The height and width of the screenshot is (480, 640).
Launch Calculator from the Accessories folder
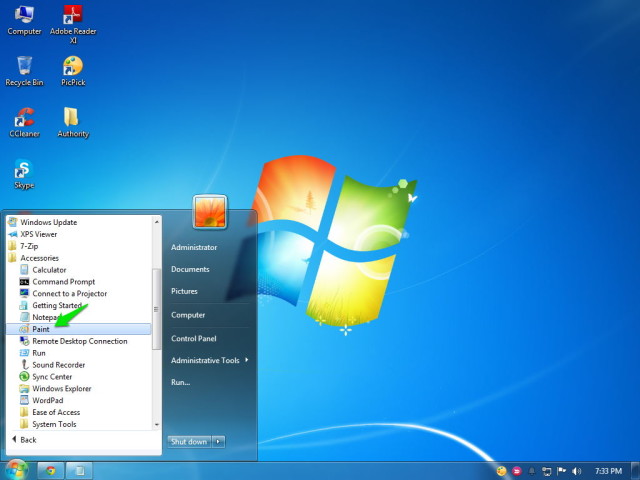coord(49,270)
